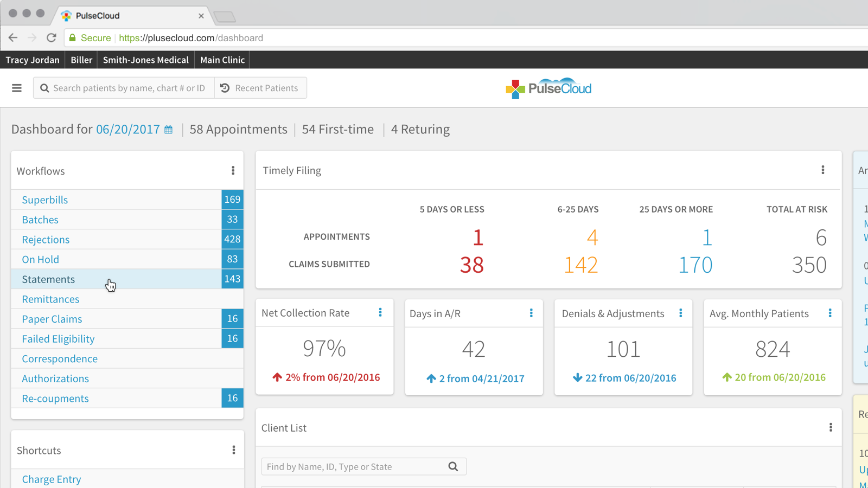Select Main Clinic in top bar
The width and height of the screenshot is (868, 488).
click(222, 60)
